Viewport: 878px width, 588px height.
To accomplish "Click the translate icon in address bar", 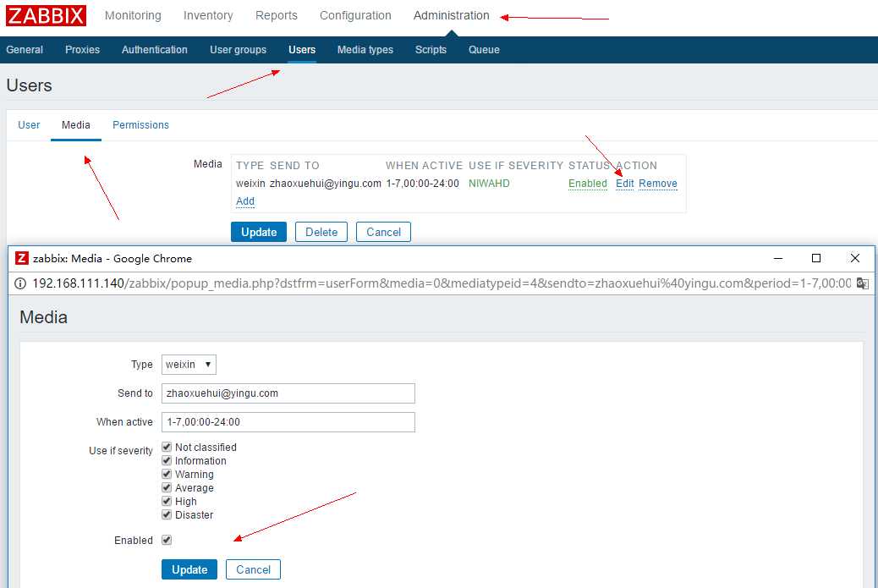I will [862, 283].
